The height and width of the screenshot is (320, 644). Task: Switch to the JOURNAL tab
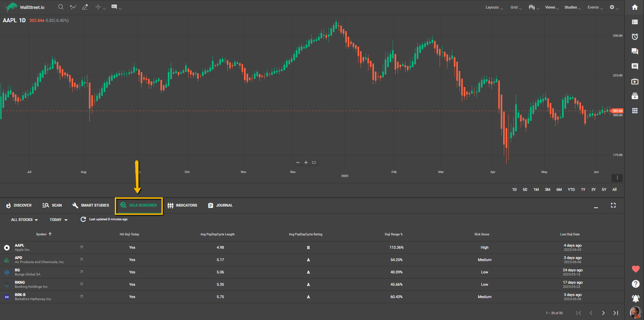pyautogui.click(x=220, y=205)
